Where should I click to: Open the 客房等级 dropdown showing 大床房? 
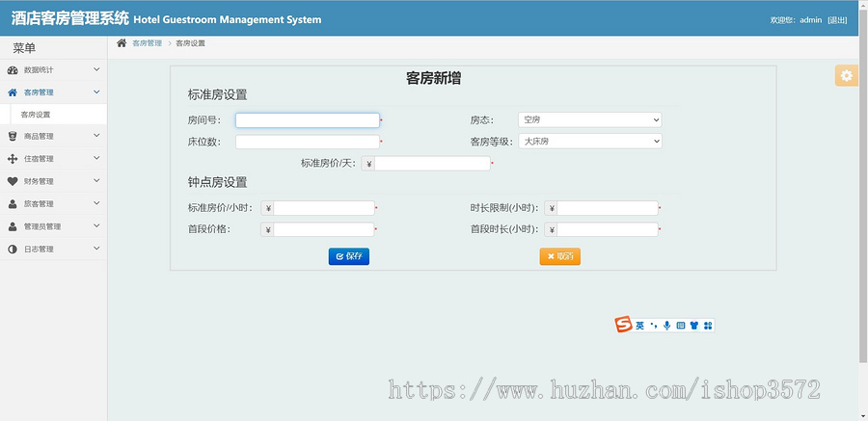point(590,142)
